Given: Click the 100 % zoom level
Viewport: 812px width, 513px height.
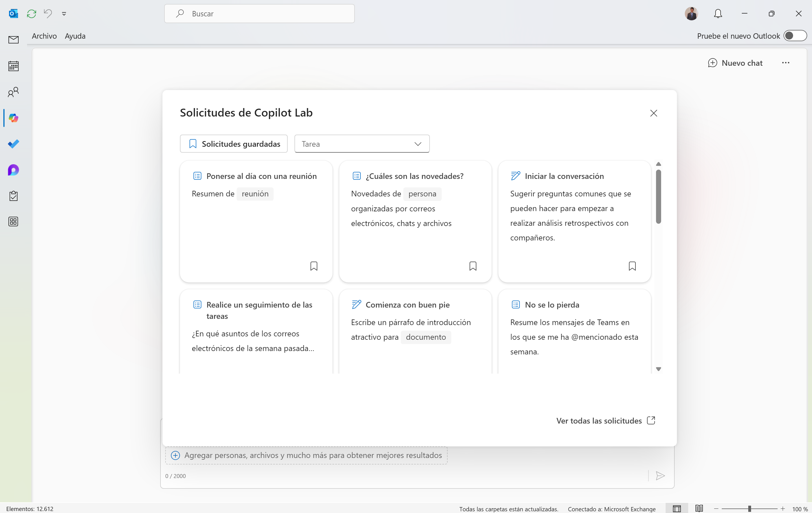Looking at the screenshot, I should point(800,509).
